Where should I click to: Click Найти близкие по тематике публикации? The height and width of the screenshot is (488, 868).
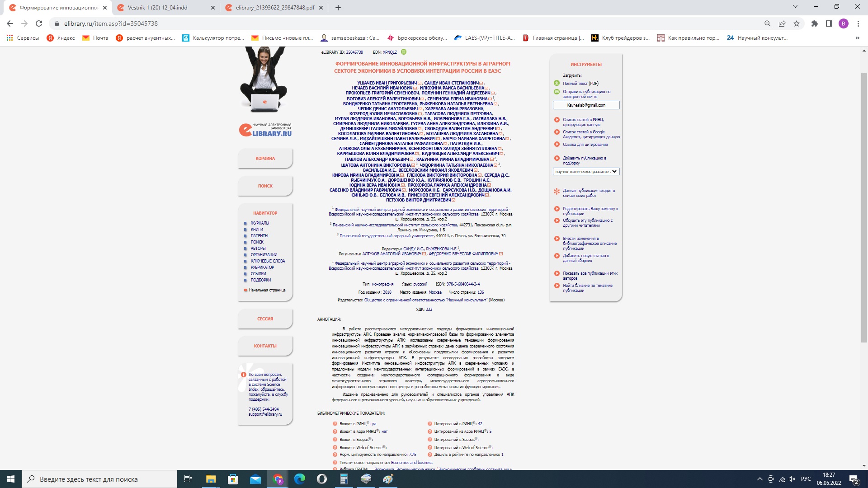(x=588, y=288)
